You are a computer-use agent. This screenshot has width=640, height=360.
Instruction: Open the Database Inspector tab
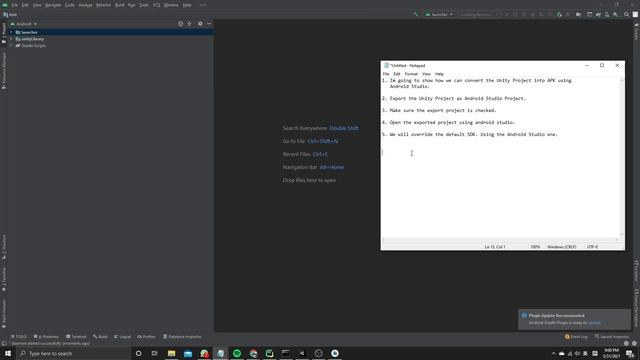(x=182, y=337)
